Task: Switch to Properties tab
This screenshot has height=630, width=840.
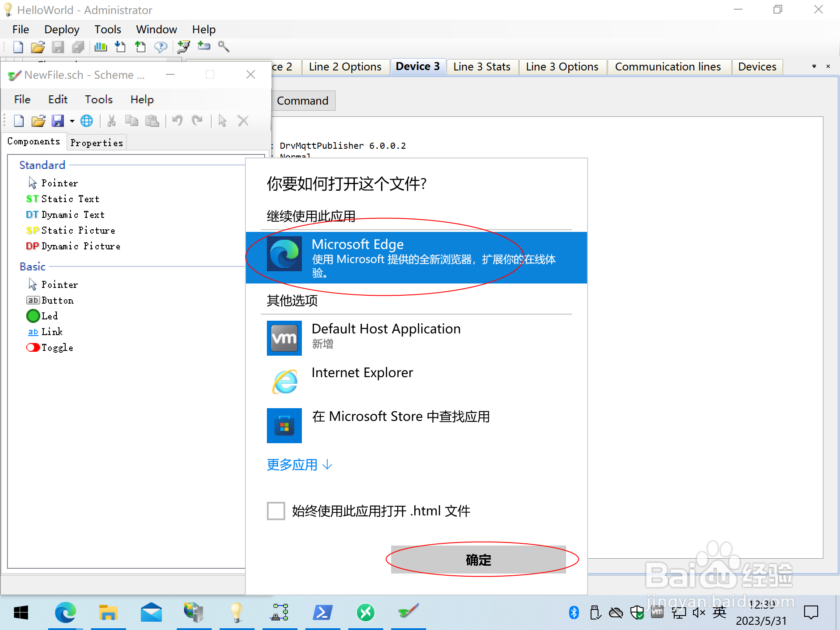Action: (x=97, y=143)
